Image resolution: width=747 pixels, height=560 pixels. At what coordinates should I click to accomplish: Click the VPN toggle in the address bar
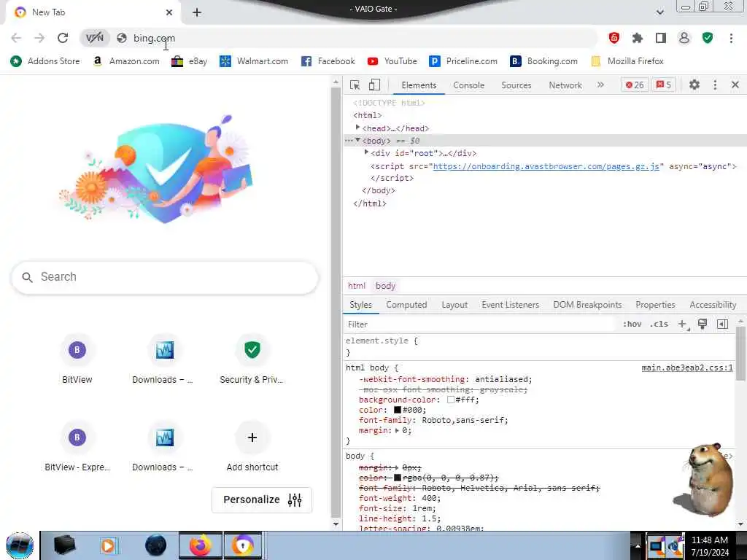[x=94, y=38]
